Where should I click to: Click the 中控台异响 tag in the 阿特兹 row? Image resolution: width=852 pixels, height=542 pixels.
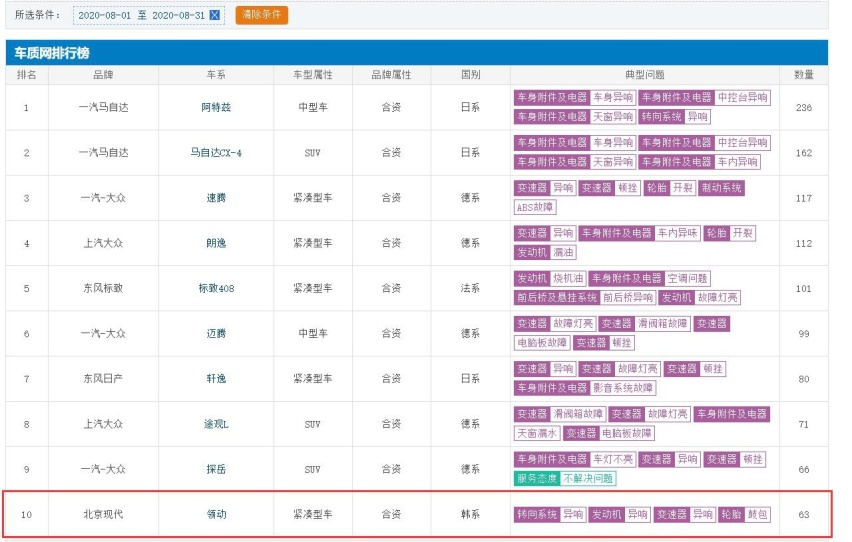click(x=742, y=98)
